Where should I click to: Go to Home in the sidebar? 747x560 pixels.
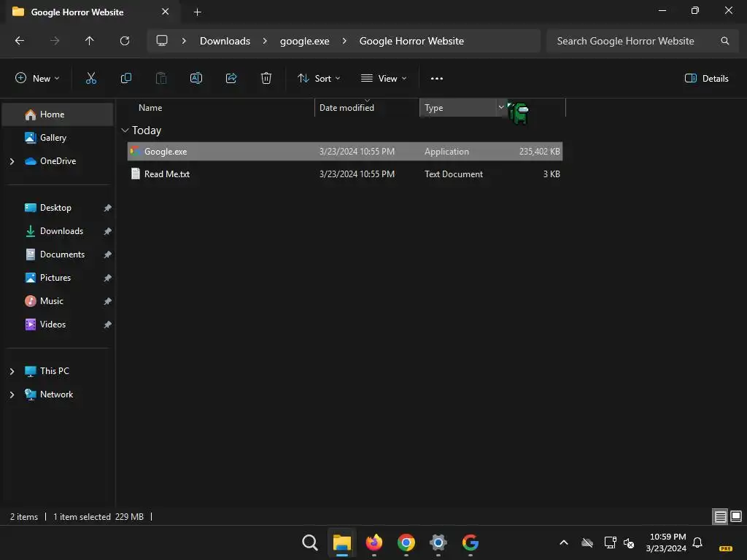click(x=58, y=114)
